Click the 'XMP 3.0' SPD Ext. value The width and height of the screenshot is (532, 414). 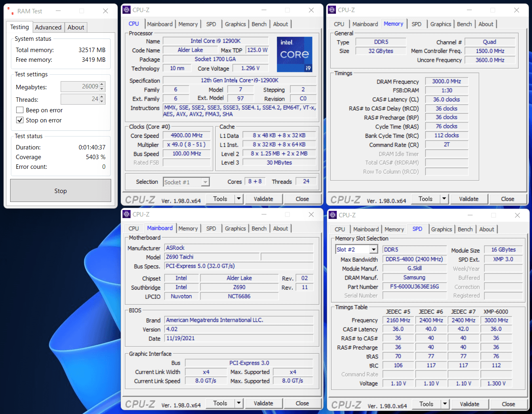pyautogui.click(x=503, y=259)
